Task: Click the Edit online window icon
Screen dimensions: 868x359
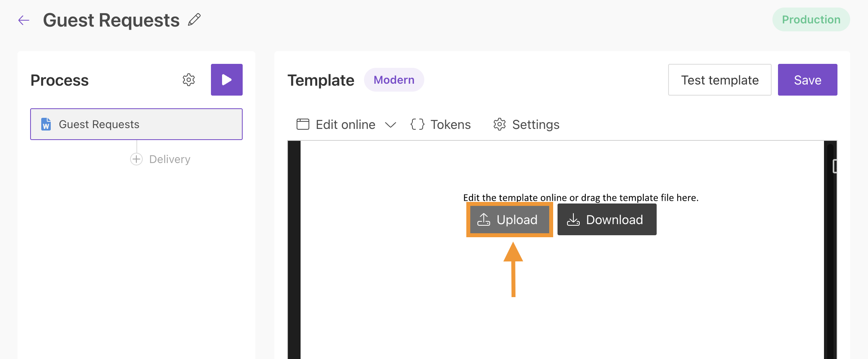Action: (302, 124)
